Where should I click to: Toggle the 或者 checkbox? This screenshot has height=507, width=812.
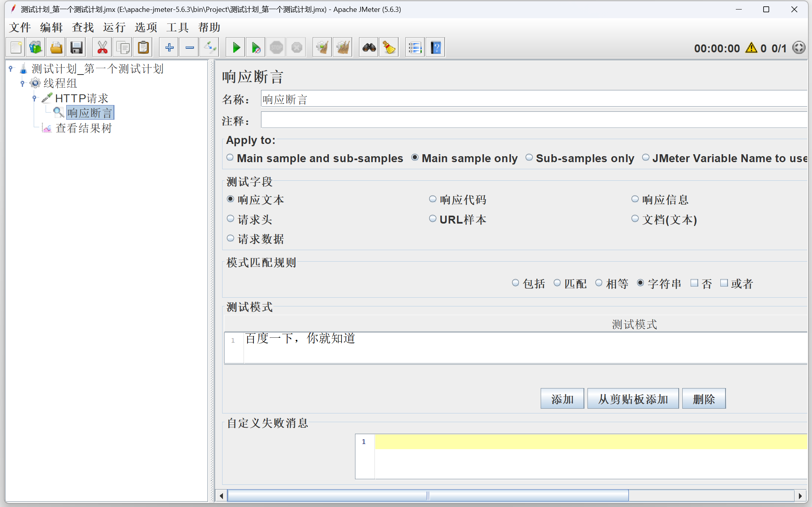(724, 283)
